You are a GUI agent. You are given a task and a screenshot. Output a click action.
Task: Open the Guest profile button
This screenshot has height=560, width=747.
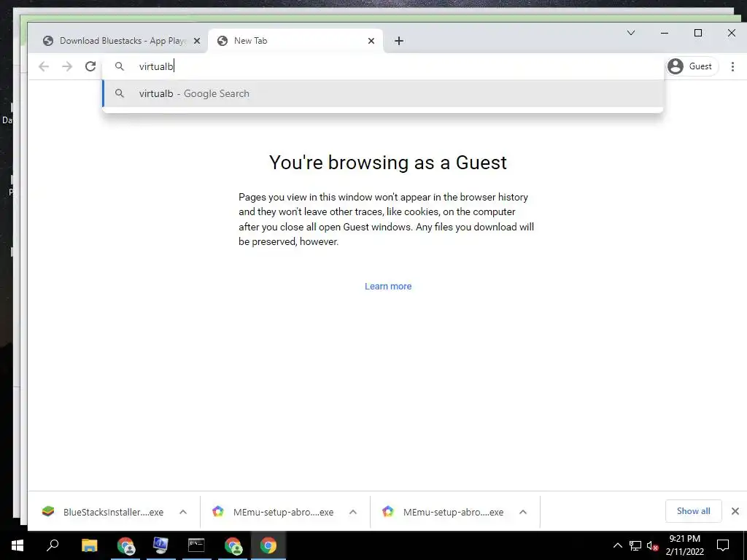[692, 66]
